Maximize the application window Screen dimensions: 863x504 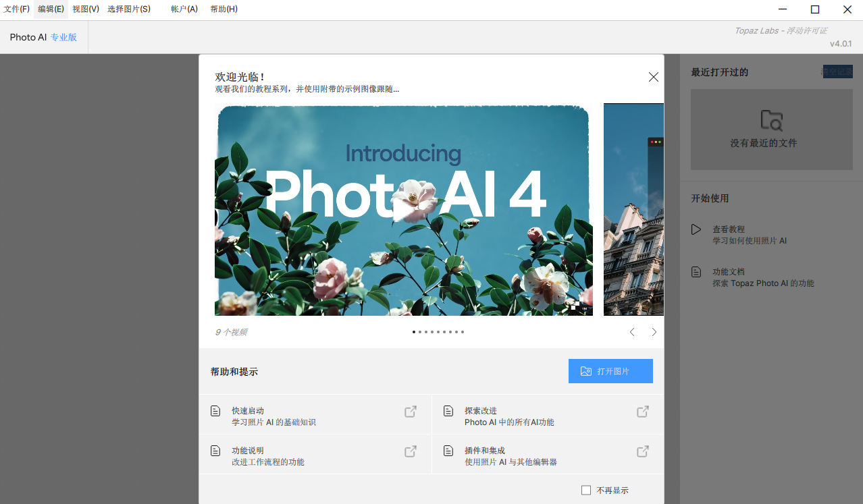[x=815, y=9]
